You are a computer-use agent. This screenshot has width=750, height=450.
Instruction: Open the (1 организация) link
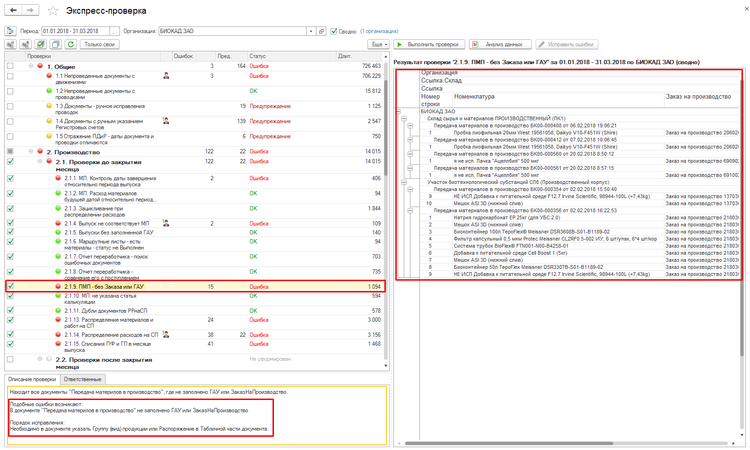click(x=379, y=31)
